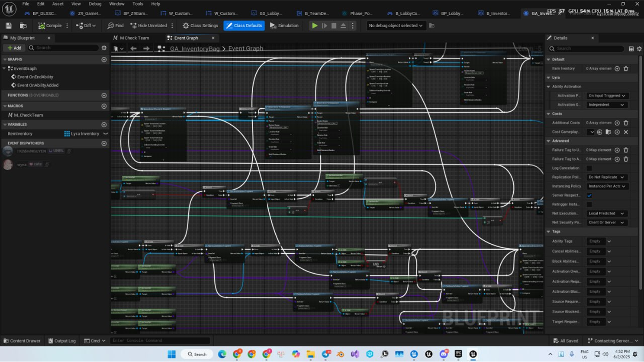Switch to the M Check Team tab

click(x=134, y=38)
